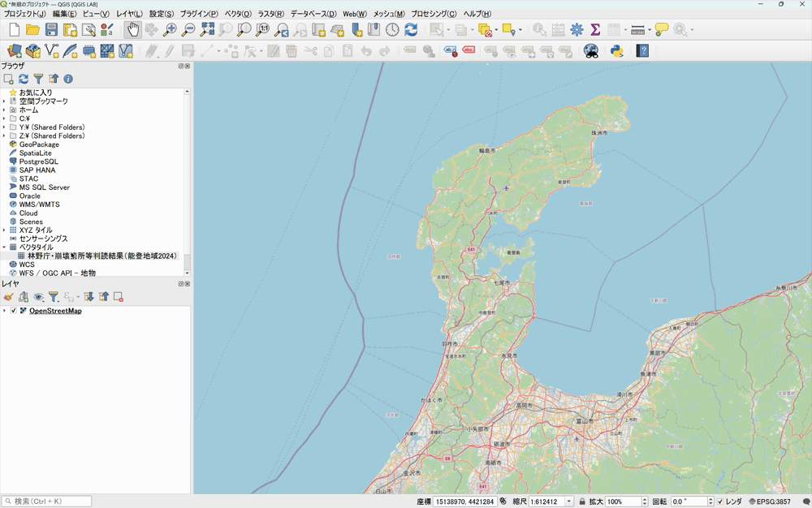This screenshot has height=508, width=812.
Task: Expand Y:¥ (Shared Folders) node
Action: tap(4, 127)
